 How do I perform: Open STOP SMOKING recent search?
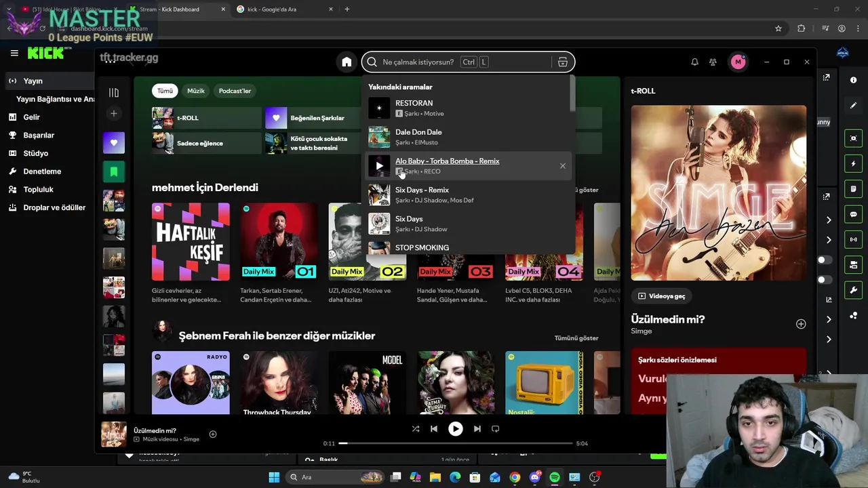468,247
